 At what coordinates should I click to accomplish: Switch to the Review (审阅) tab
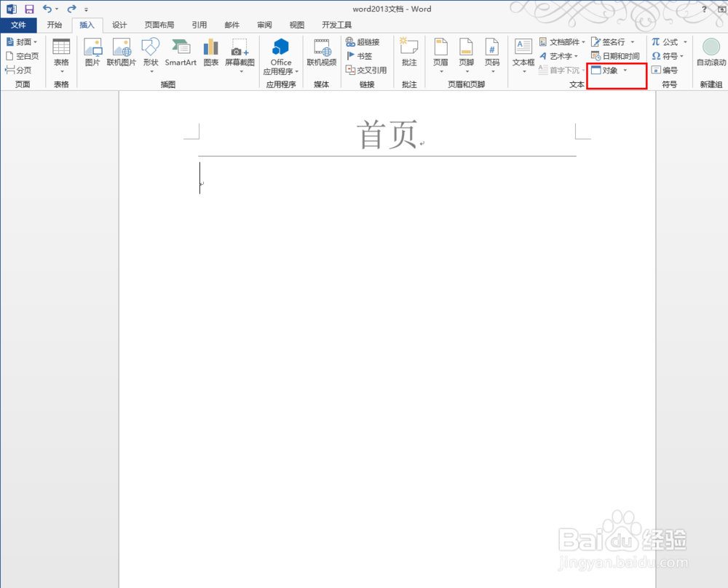tap(264, 25)
